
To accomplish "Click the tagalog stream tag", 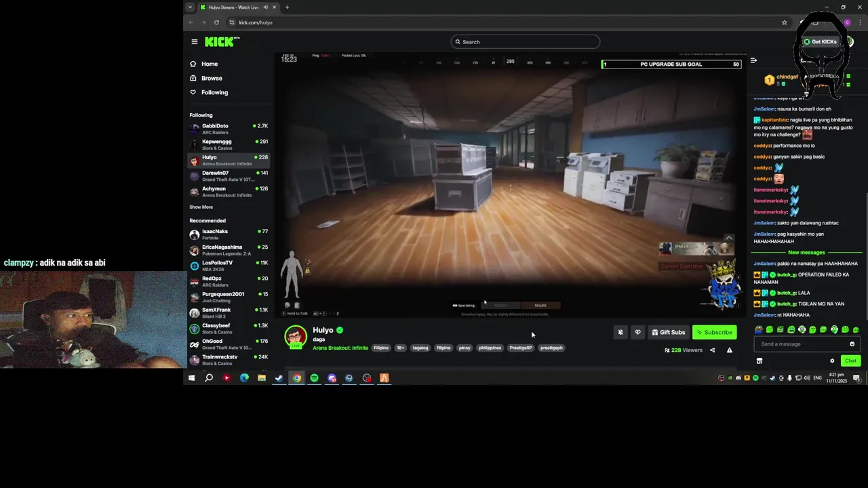I will click(x=420, y=348).
